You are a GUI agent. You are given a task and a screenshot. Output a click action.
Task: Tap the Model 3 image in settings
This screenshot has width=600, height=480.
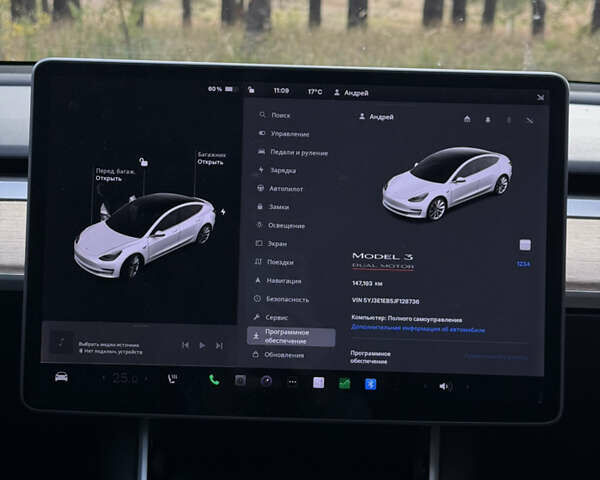[447, 184]
